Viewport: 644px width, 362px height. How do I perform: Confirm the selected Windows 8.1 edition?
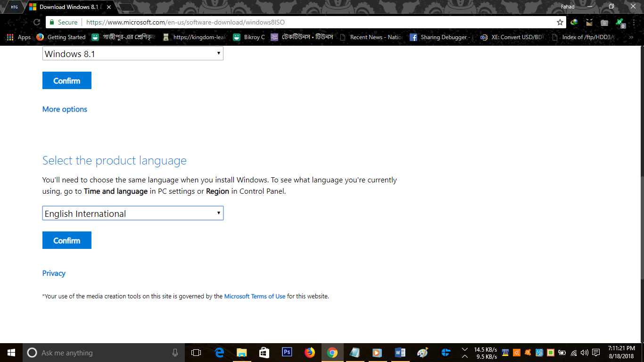(67, 81)
